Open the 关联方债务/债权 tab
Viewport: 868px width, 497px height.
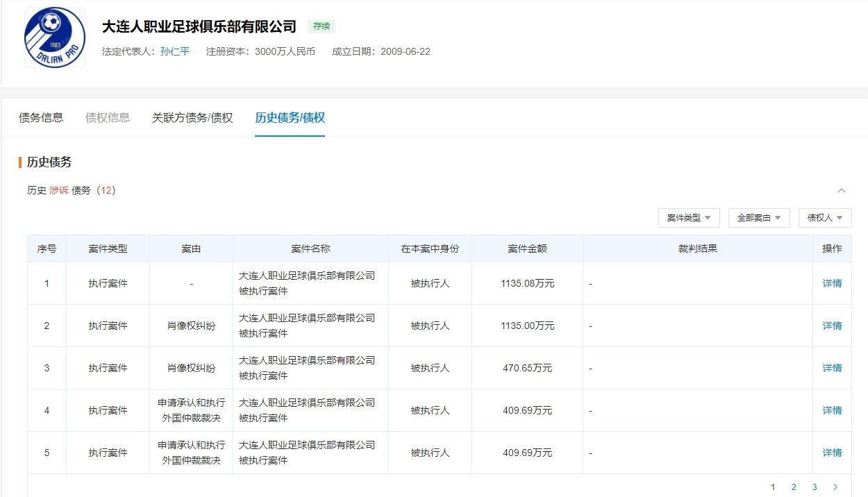click(x=192, y=117)
